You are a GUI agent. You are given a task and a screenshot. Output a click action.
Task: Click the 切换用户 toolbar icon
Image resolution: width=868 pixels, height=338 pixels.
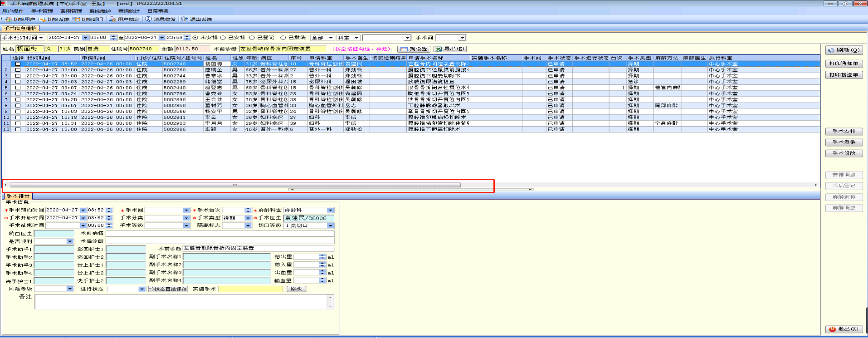[8, 19]
